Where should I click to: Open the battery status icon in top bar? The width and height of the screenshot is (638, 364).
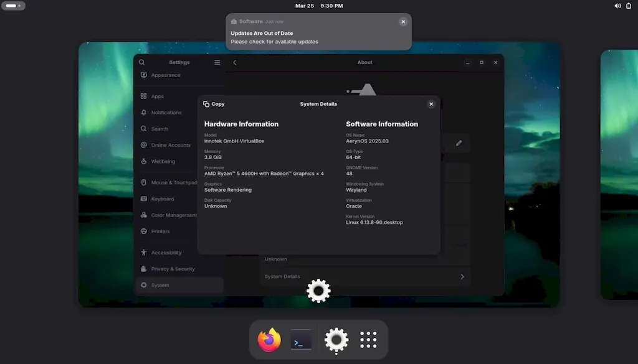629,6
